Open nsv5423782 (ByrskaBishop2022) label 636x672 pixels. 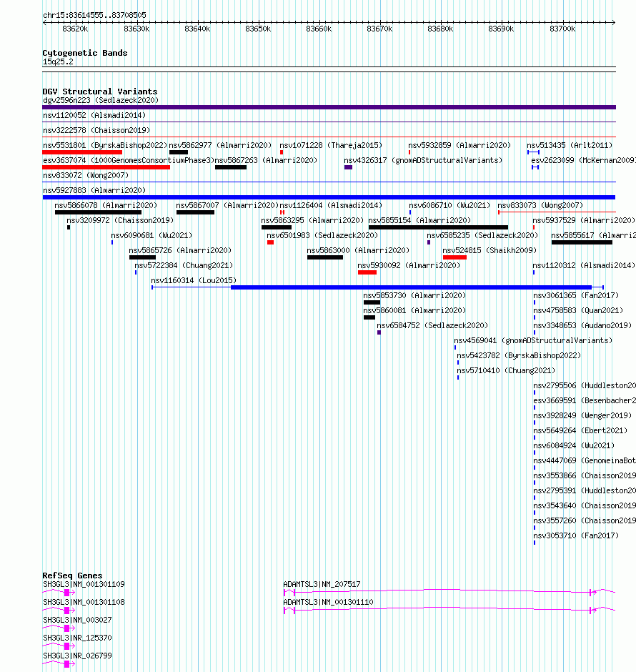(519, 355)
